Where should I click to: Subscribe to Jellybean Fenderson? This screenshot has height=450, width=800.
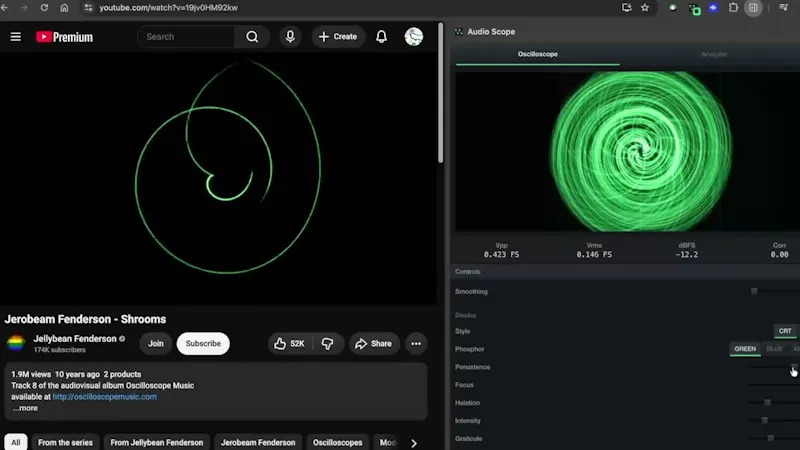tap(203, 344)
